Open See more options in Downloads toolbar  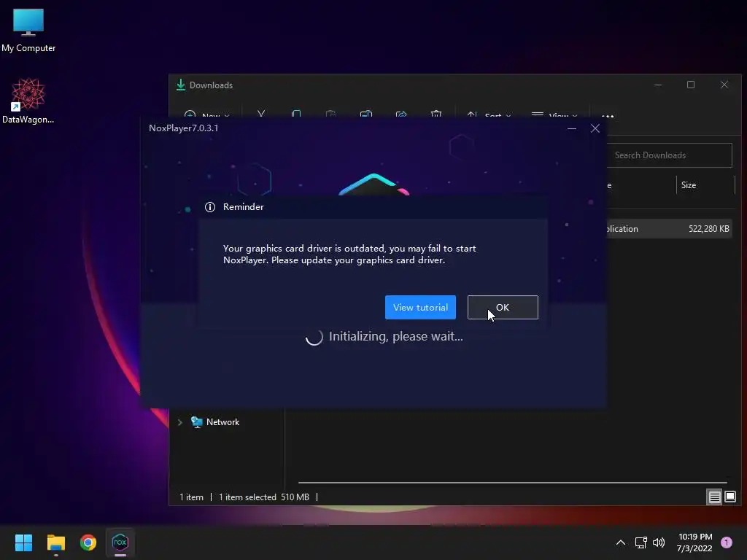point(608,114)
